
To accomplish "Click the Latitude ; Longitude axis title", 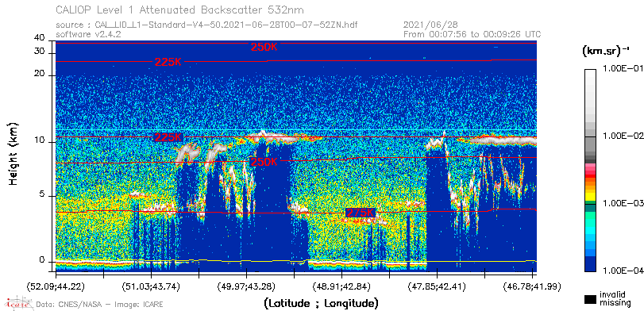I will pyautogui.click(x=321, y=304).
